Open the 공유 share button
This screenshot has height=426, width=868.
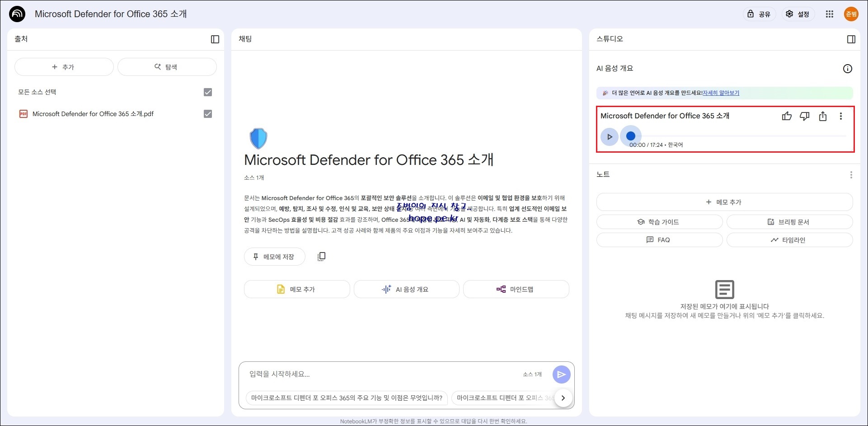tap(759, 14)
